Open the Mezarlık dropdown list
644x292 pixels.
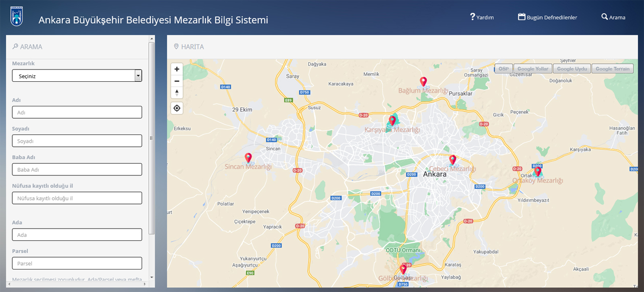tap(77, 76)
